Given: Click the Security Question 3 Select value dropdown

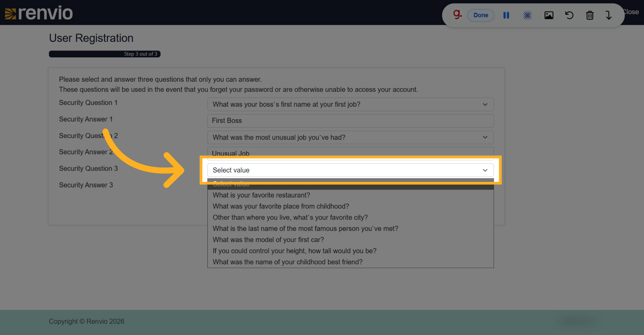Looking at the screenshot, I should (x=350, y=170).
